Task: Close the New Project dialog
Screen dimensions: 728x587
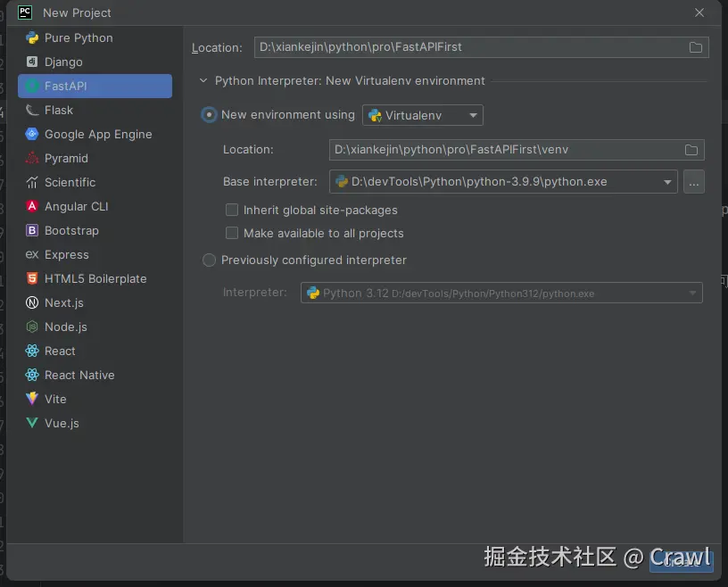Action: pos(699,12)
